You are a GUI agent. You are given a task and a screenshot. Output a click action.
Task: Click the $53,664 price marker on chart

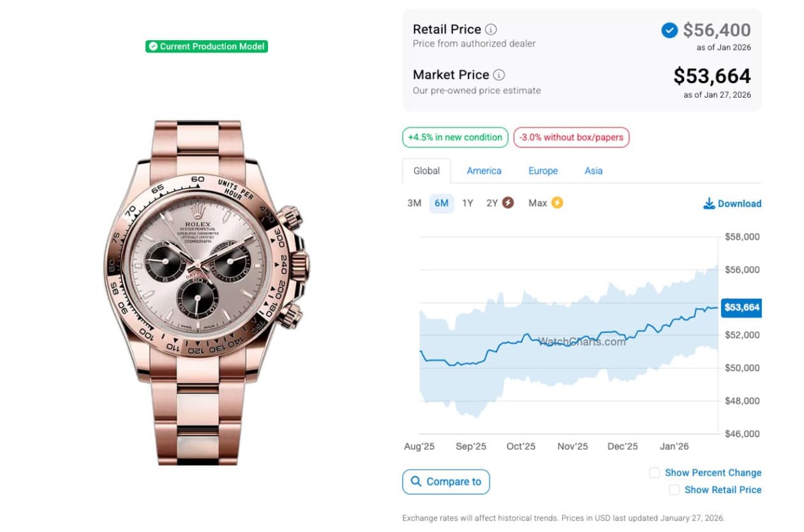point(741,308)
